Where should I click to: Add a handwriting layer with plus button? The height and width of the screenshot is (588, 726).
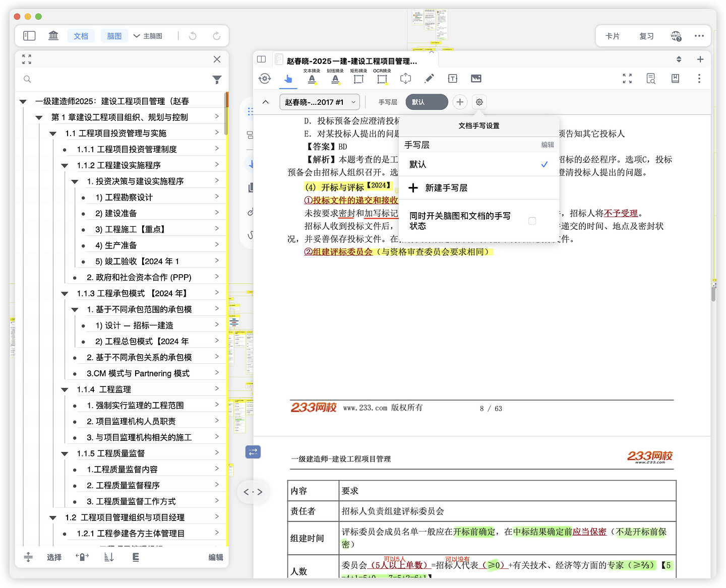(x=460, y=102)
